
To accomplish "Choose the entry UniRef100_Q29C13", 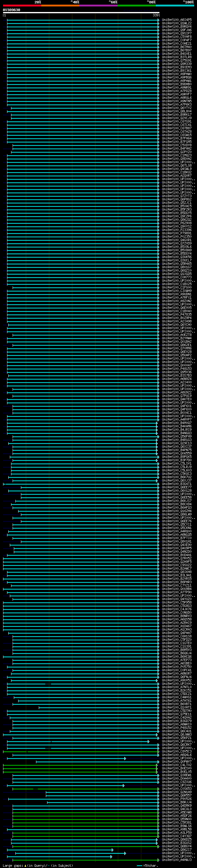I will tap(177, 443).
